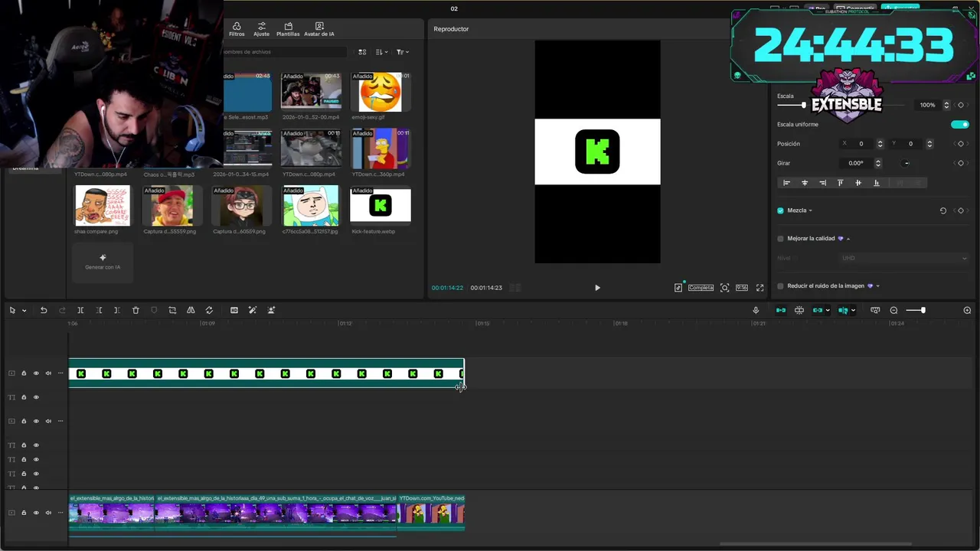Open the pointer tool mode dropdown

24,311
